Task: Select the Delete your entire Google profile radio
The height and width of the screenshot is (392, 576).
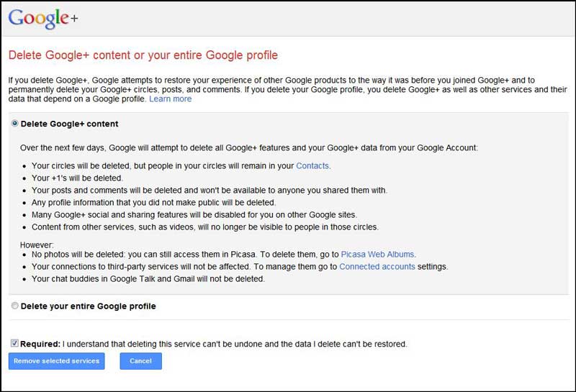Action: [14, 306]
